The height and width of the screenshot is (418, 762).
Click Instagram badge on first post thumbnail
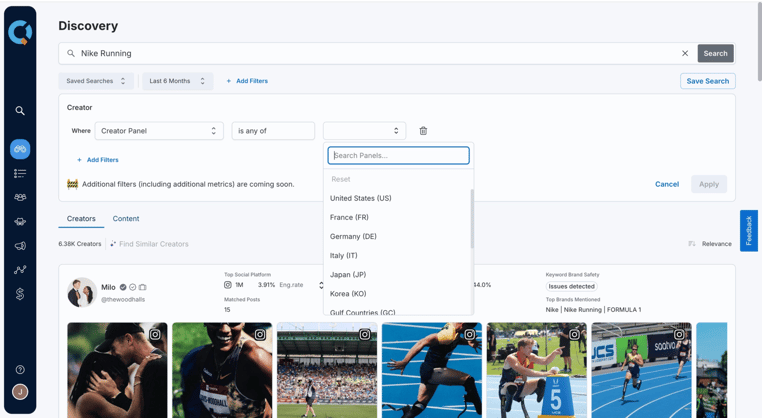tap(155, 334)
